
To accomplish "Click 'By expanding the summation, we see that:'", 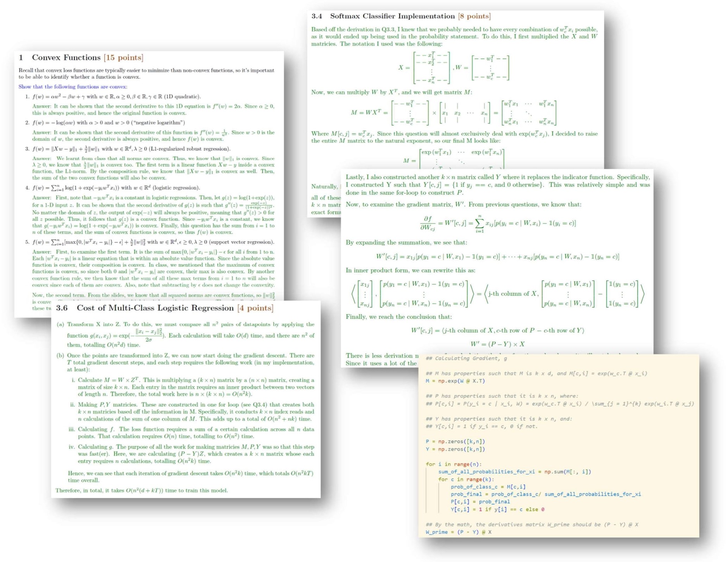I will [406, 242].
